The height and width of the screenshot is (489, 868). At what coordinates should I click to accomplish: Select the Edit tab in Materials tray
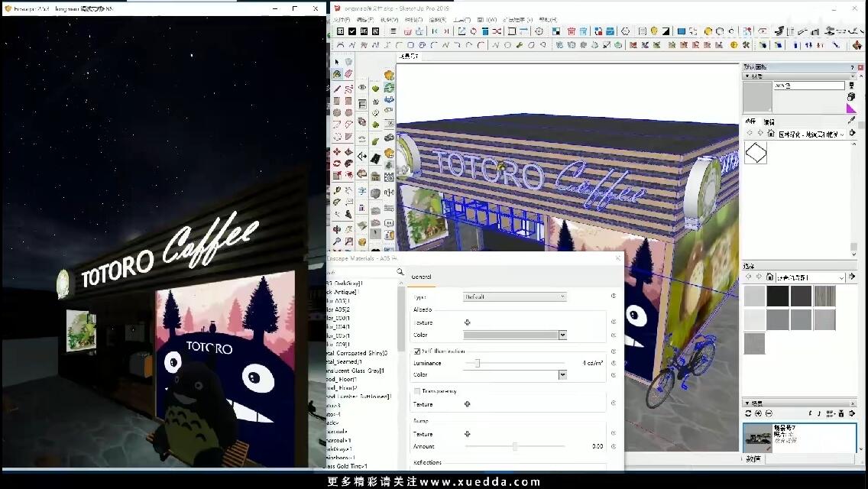coord(769,121)
